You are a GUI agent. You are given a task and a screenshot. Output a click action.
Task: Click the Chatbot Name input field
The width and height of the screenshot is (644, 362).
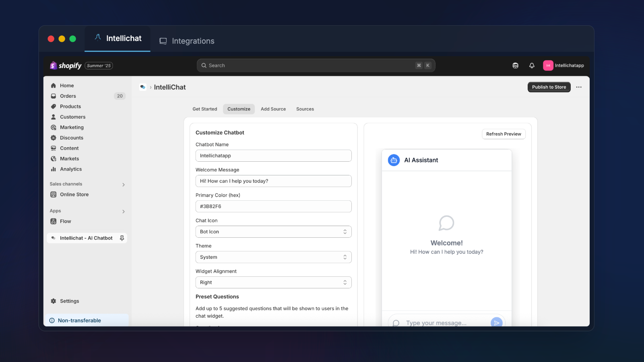coord(273,156)
